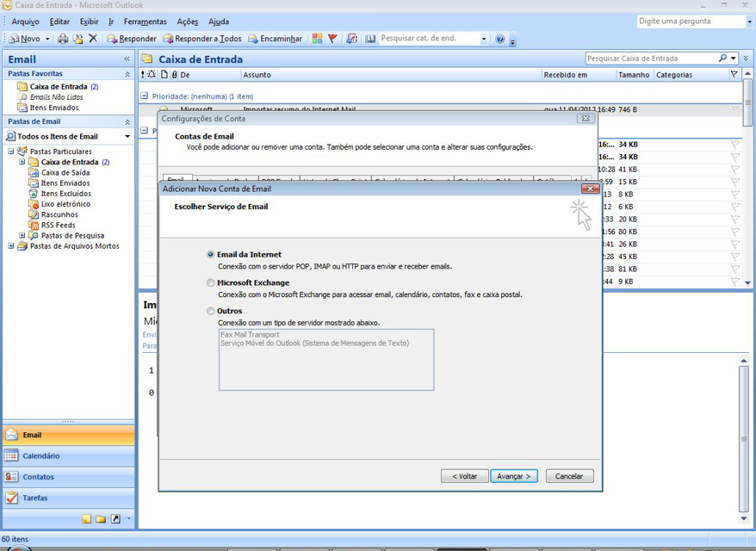Click Cancelar in the add account dialog
Viewport: 756px width, 551px height.
click(569, 476)
